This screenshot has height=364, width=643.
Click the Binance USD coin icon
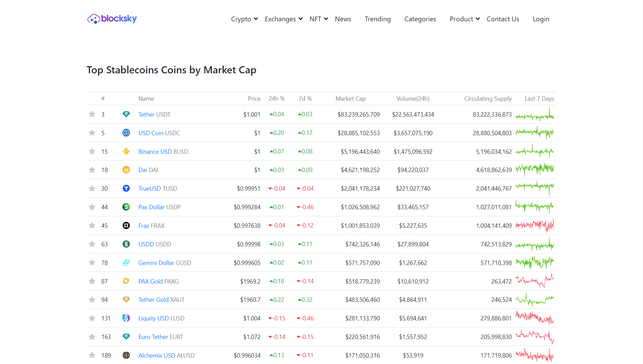pyautogui.click(x=126, y=151)
